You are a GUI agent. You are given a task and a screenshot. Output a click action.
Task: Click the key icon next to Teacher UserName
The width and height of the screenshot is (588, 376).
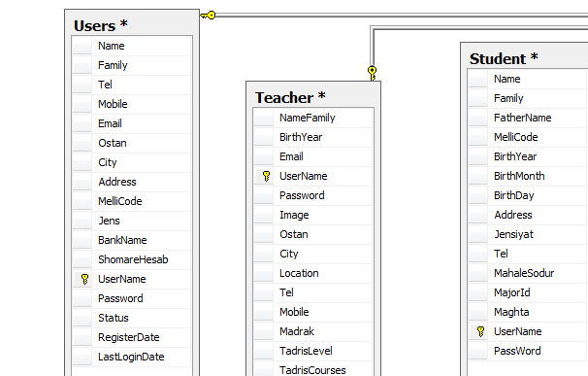(x=266, y=176)
